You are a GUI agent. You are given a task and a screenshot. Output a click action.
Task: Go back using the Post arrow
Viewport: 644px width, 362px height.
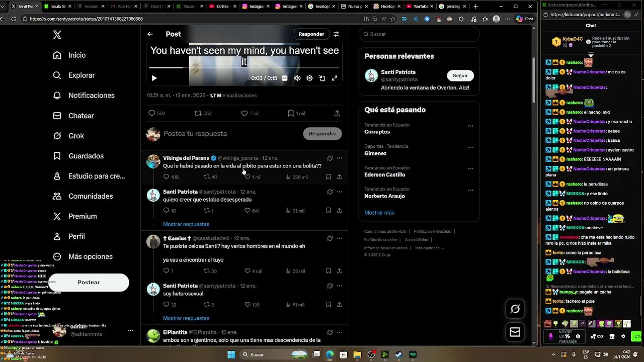pos(150,34)
